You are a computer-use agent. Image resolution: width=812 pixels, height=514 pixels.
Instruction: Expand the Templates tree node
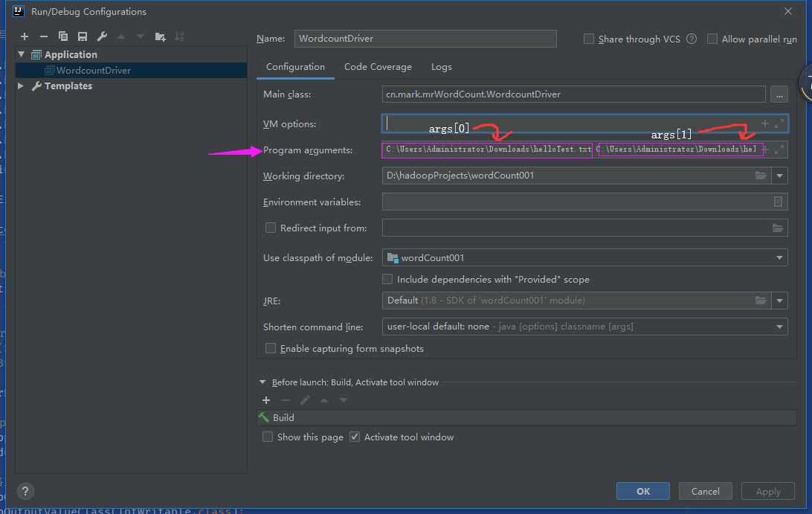click(21, 86)
